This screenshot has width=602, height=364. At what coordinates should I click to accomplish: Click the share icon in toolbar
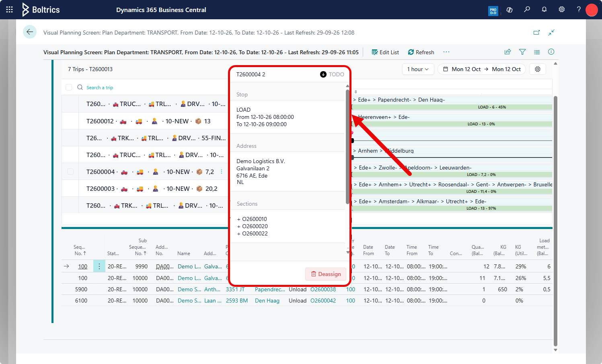(507, 52)
